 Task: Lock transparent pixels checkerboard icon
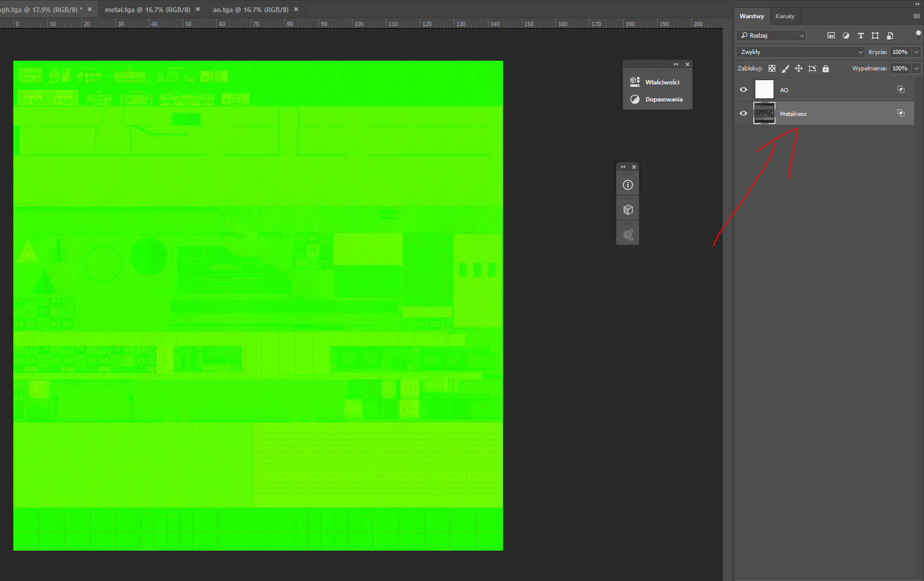[x=772, y=69]
